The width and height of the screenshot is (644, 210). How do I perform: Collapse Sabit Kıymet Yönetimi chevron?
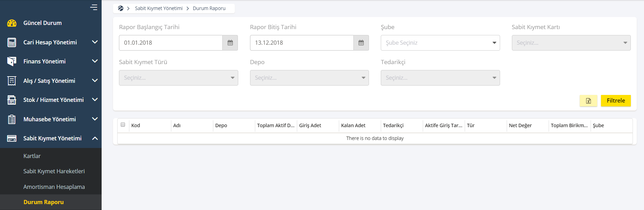[x=95, y=138]
